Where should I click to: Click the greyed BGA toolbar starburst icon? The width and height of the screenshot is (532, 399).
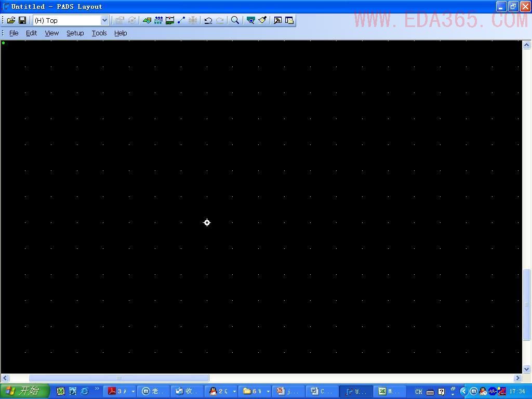click(193, 20)
